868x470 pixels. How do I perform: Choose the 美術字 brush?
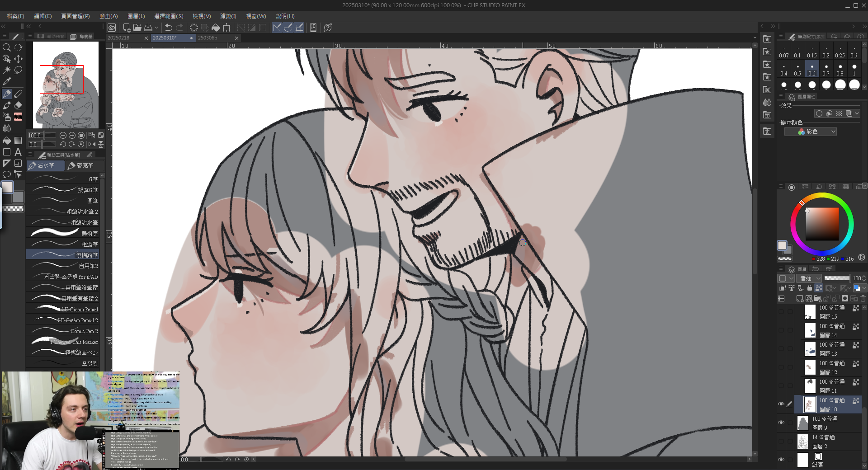[x=63, y=233]
